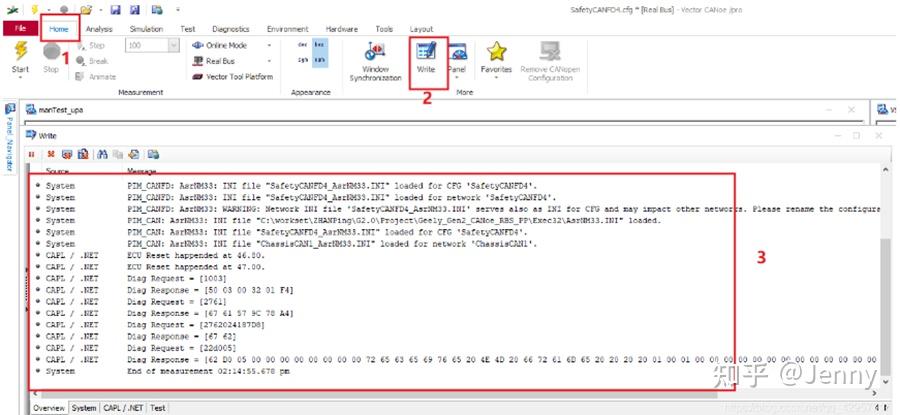The height and width of the screenshot is (415, 900).
Task: Open Window Synchronization from the ribbon
Action: pyautogui.click(x=375, y=62)
